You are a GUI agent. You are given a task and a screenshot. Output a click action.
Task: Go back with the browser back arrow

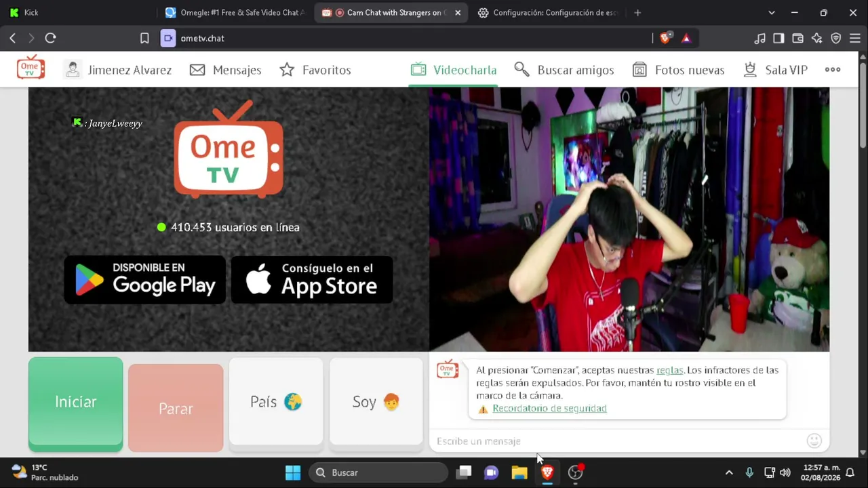[13, 39]
